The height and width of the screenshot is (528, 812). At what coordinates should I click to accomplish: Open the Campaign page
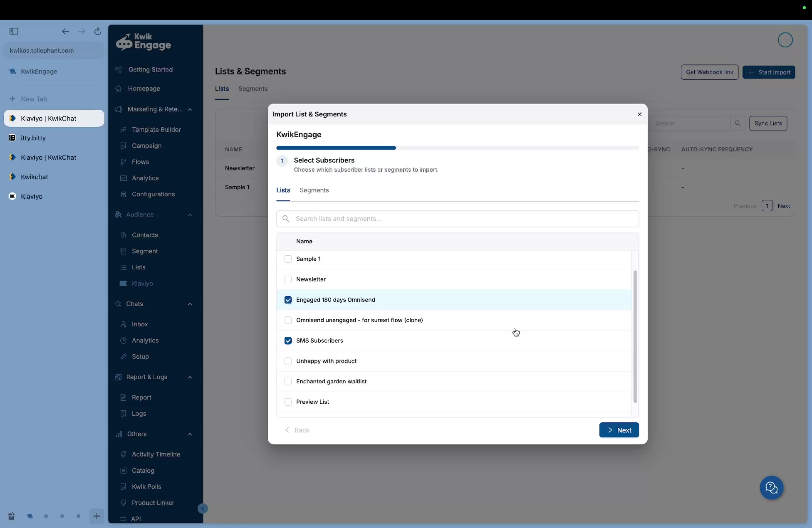click(146, 146)
